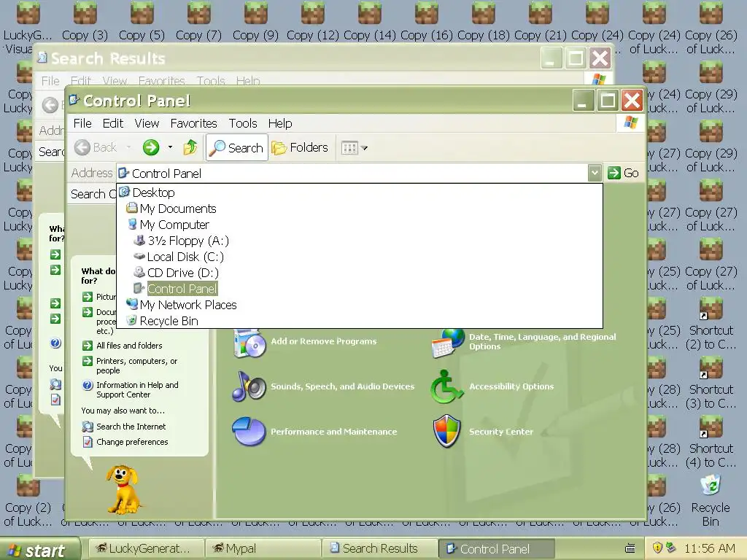Click Search the Internet magnifier icon
The width and height of the screenshot is (747, 560).
(x=88, y=427)
